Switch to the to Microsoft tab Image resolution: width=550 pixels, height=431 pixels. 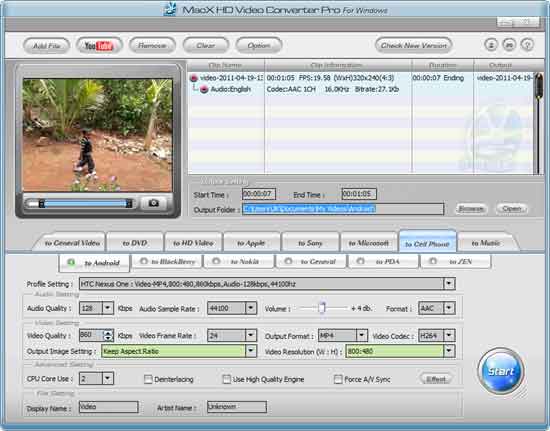(x=369, y=243)
